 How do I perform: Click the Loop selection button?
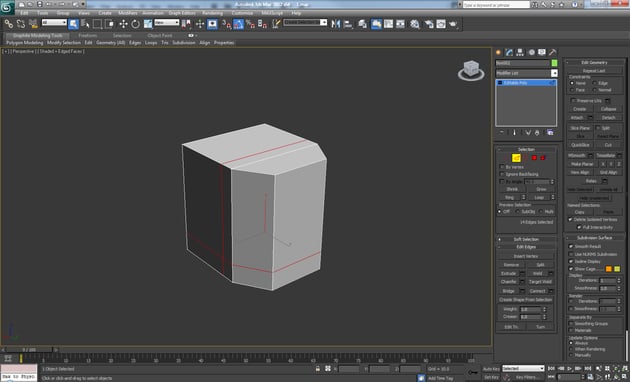pyautogui.click(x=539, y=197)
